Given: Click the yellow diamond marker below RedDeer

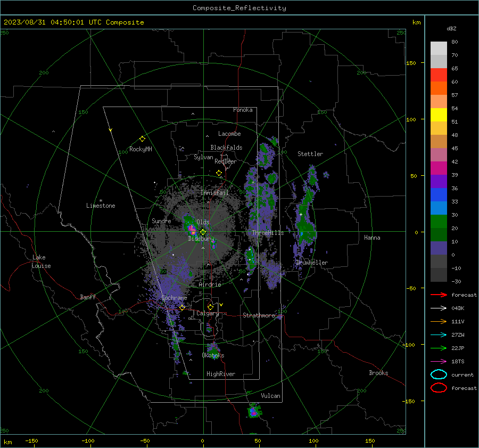Looking at the screenshot, I should (219, 173).
